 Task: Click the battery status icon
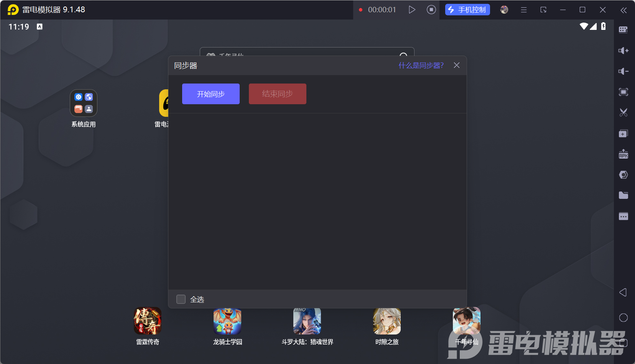pyautogui.click(x=604, y=26)
